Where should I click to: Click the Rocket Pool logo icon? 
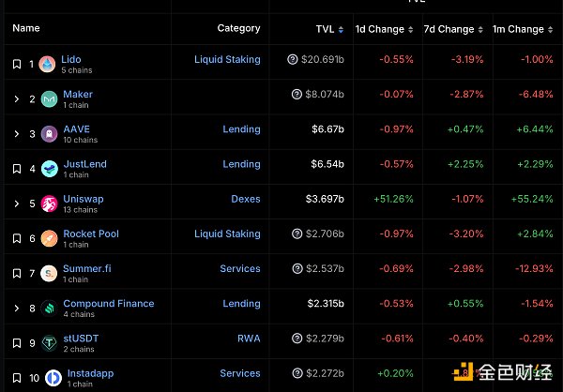point(49,238)
